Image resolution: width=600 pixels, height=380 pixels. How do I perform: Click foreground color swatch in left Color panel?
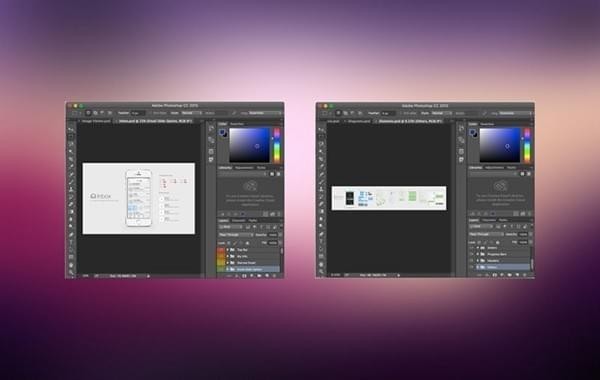point(222,132)
